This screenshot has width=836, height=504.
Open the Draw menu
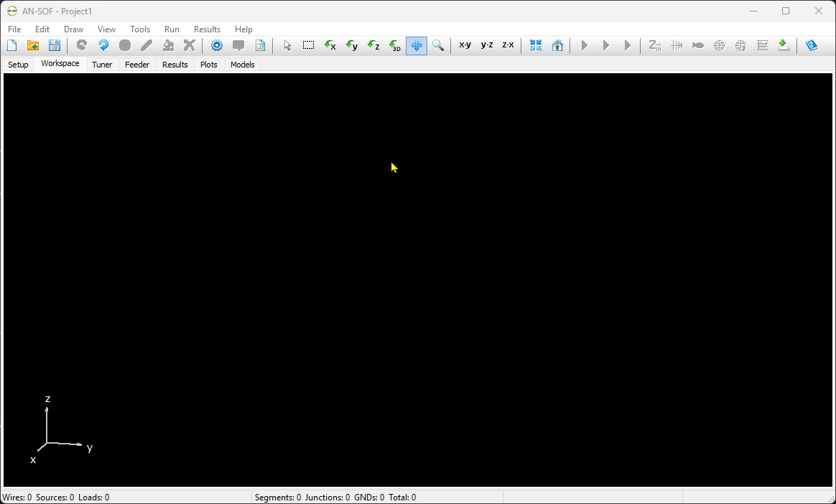click(x=73, y=29)
